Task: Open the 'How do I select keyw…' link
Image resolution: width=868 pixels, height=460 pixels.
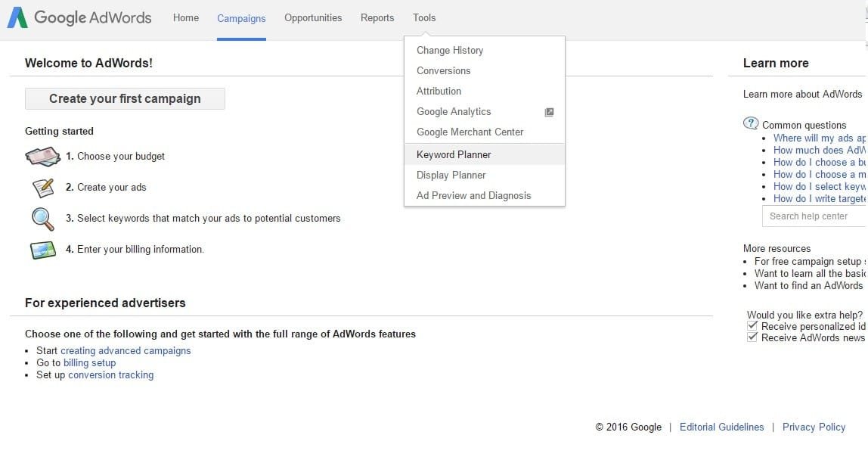Action: 820,187
